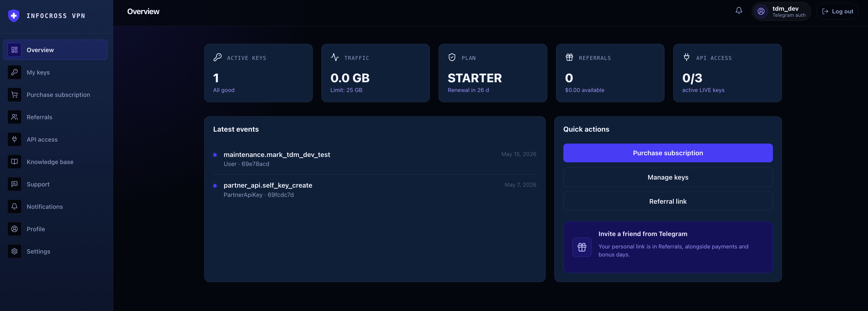Click the Notifications bell icon in sidebar
The height and width of the screenshot is (311, 868).
coord(15,206)
